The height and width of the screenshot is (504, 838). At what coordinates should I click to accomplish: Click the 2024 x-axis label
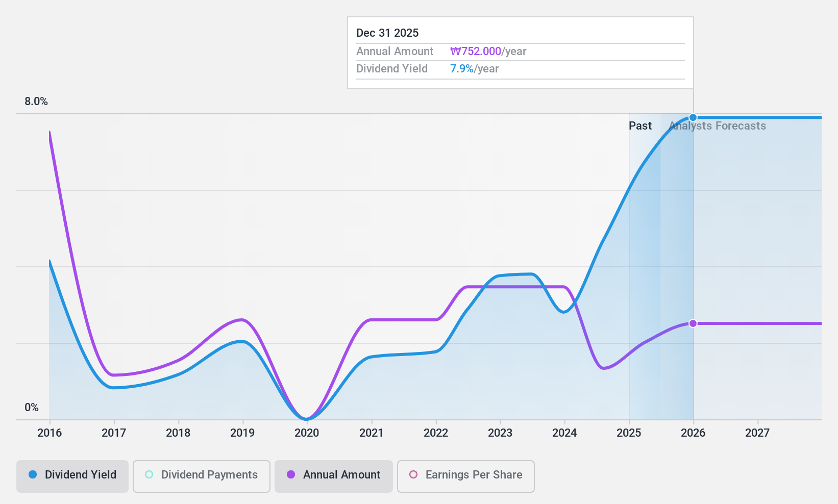click(564, 433)
